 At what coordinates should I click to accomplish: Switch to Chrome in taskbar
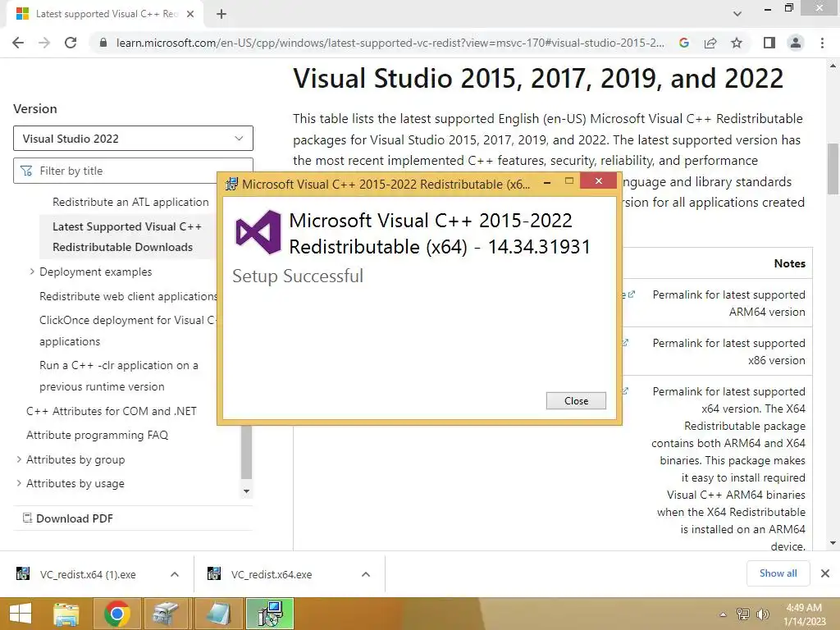[116, 614]
